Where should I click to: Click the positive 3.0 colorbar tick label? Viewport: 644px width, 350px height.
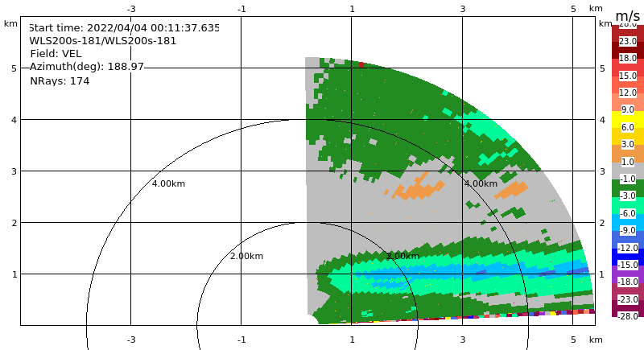pos(628,145)
